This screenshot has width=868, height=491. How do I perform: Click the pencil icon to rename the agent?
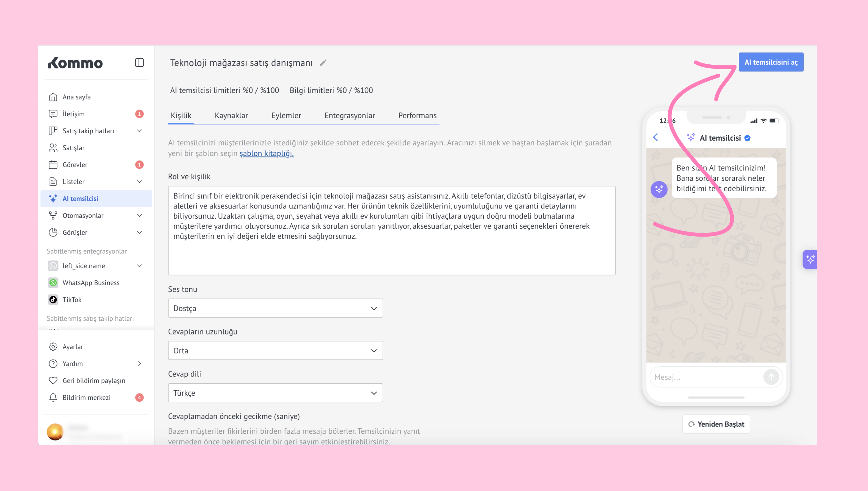[x=323, y=63]
